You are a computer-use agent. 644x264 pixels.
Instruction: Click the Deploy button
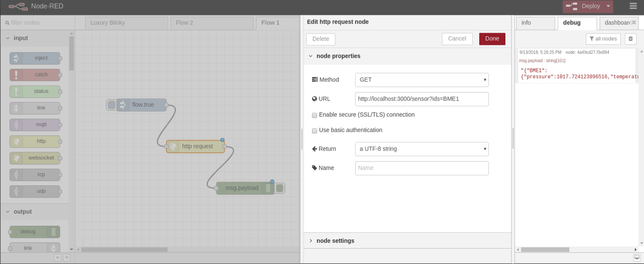coord(584,6)
